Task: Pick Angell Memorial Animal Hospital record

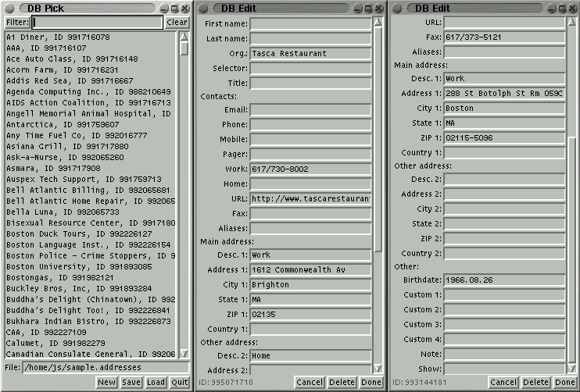Action: pos(88,113)
